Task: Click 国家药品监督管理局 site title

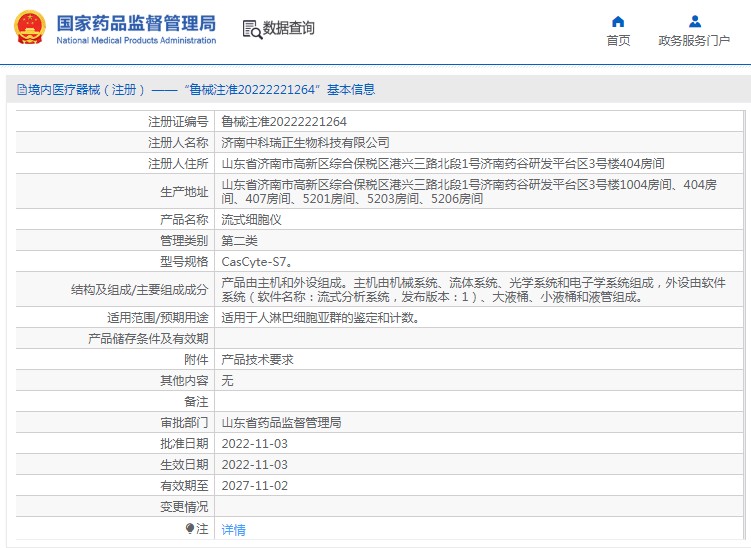Action: click(135, 22)
